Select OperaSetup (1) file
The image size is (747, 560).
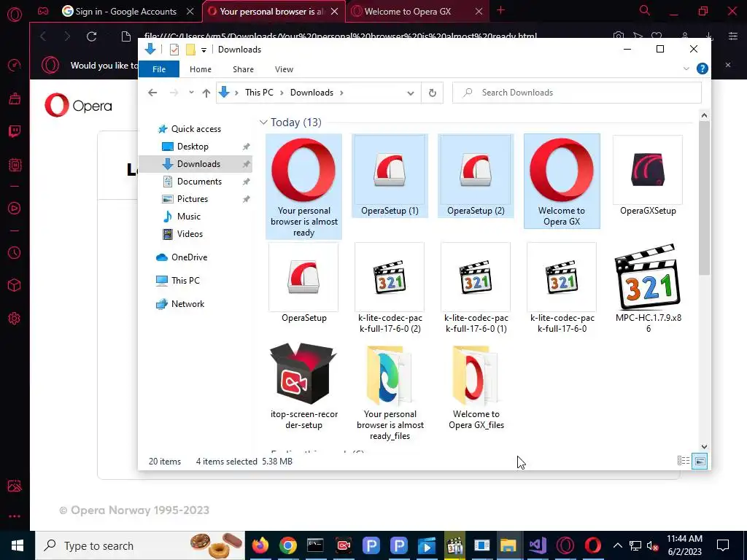(390, 176)
